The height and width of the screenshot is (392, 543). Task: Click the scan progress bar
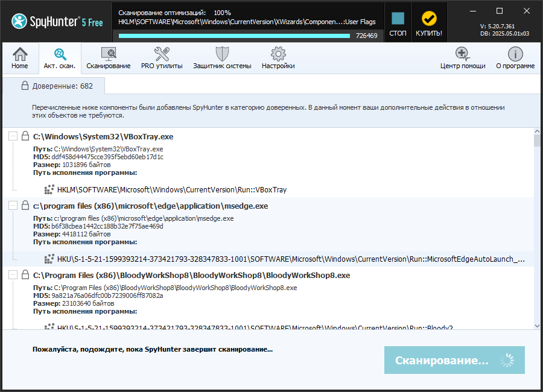tap(234, 36)
